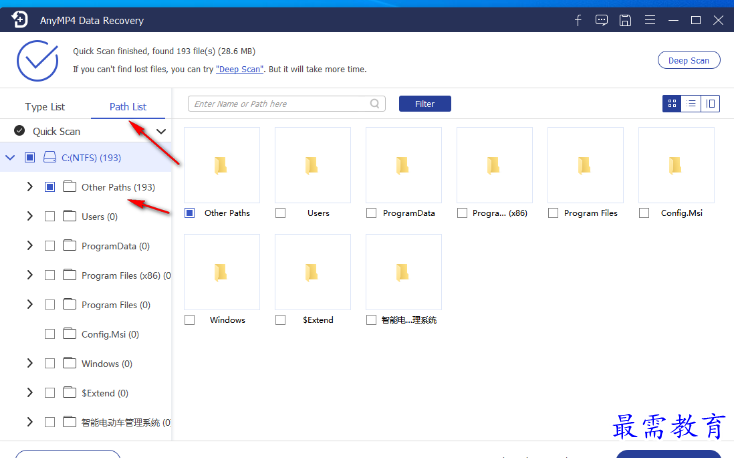Click the Program Files folder thumbnail

click(x=585, y=165)
